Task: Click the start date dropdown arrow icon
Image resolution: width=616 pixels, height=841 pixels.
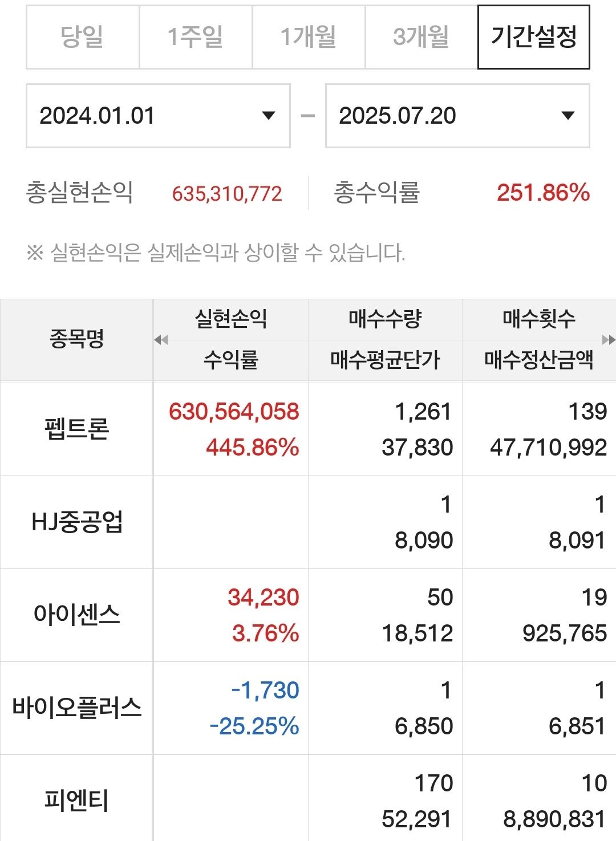Action: pos(268,116)
